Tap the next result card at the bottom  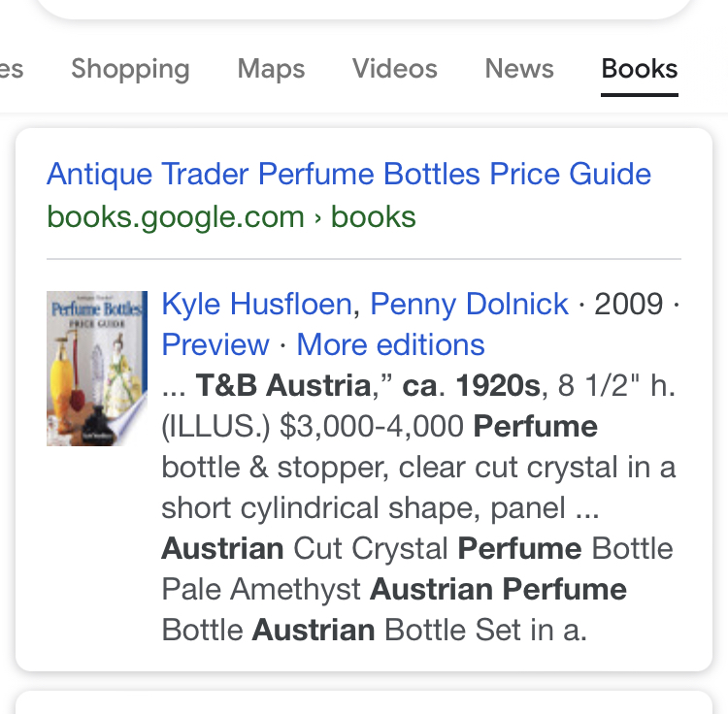(364, 702)
